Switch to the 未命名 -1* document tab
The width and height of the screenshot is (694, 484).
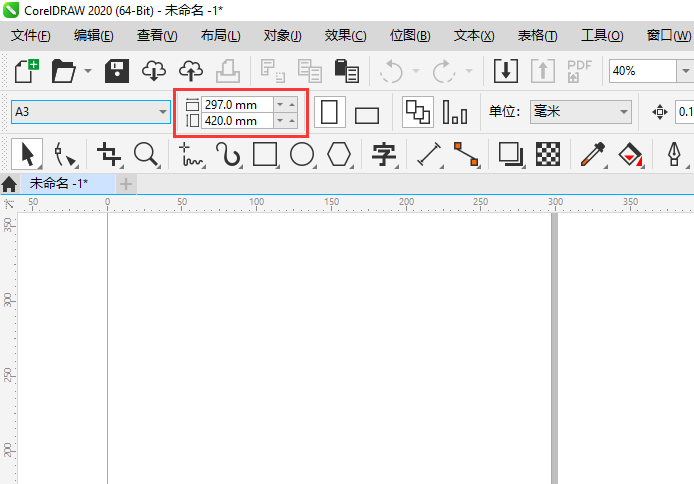(67, 184)
